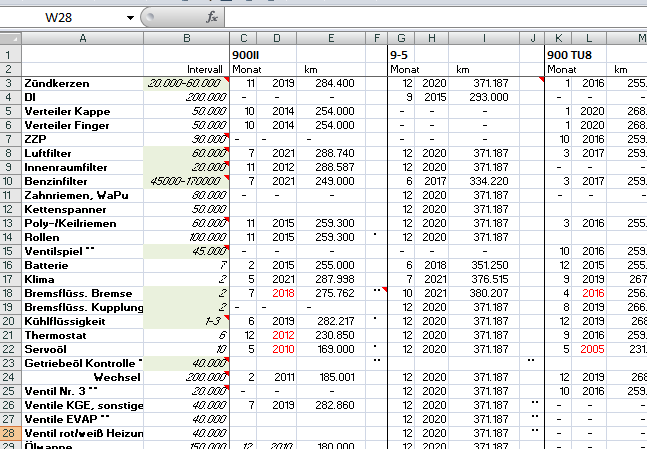Image resolution: width=647 pixels, height=449 pixels.
Task: Click the cell '9-5' heading
Action: coord(401,55)
